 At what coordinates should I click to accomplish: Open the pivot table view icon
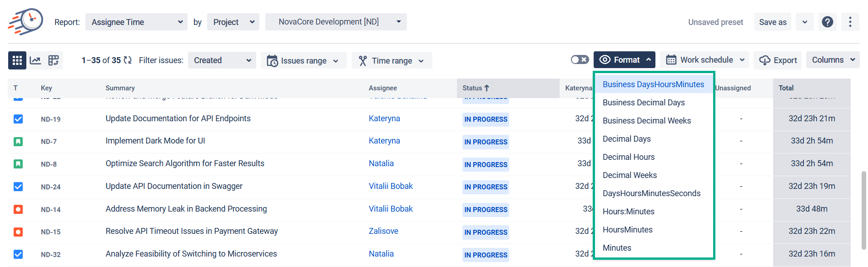pyautogui.click(x=54, y=60)
